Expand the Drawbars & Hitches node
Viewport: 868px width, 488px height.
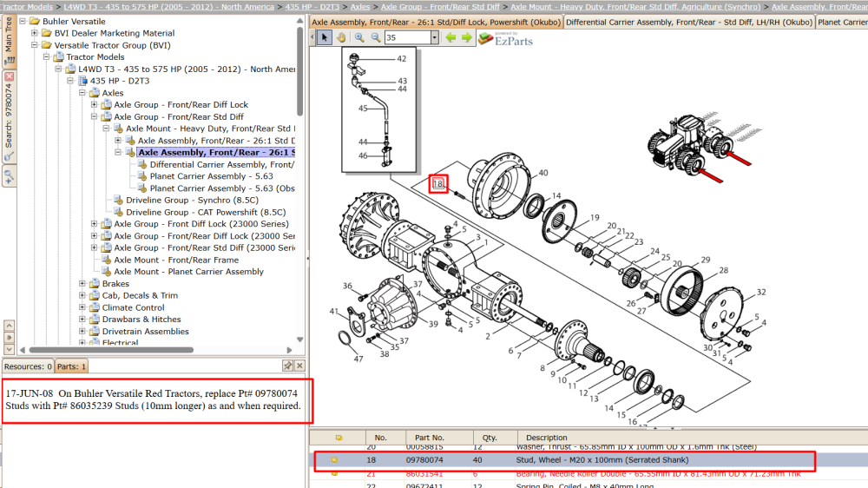click(x=82, y=319)
